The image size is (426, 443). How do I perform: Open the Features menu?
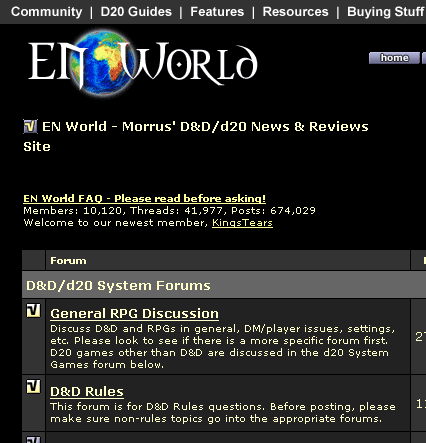click(x=217, y=12)
